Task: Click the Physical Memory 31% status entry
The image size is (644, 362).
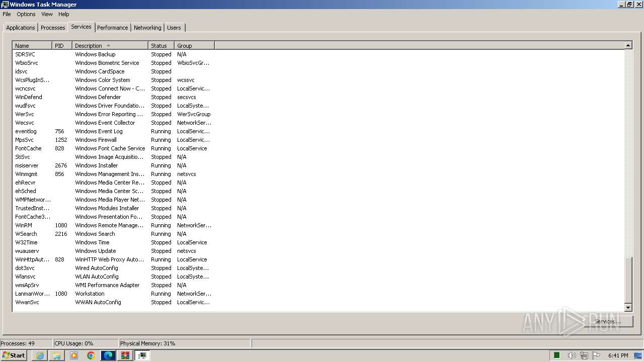Action: coord(185,343)
